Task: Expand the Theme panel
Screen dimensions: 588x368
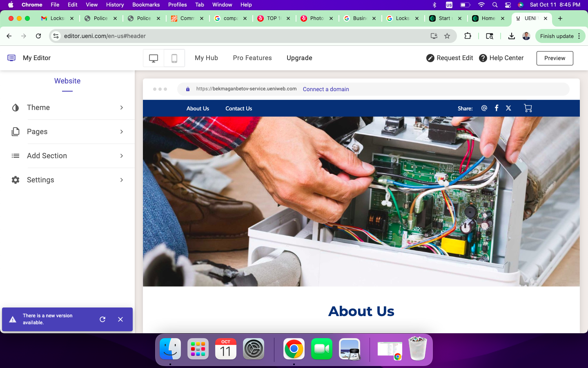Action: pyautogui.click(x=67, y=108)
